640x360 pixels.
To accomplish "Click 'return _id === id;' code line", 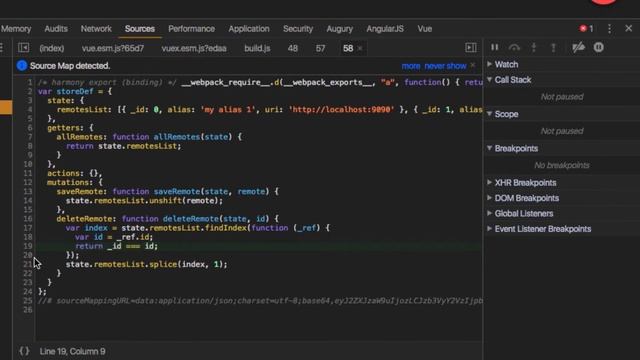I will tap(116, 246).
